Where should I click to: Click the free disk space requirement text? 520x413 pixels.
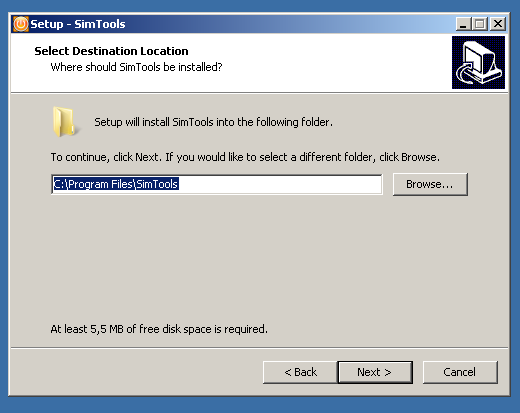[159, 329]
